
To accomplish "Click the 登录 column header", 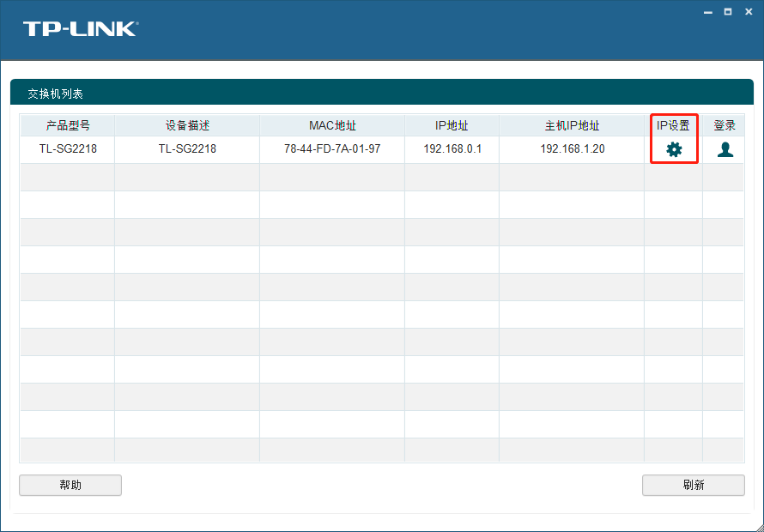I will click(724, 125).
